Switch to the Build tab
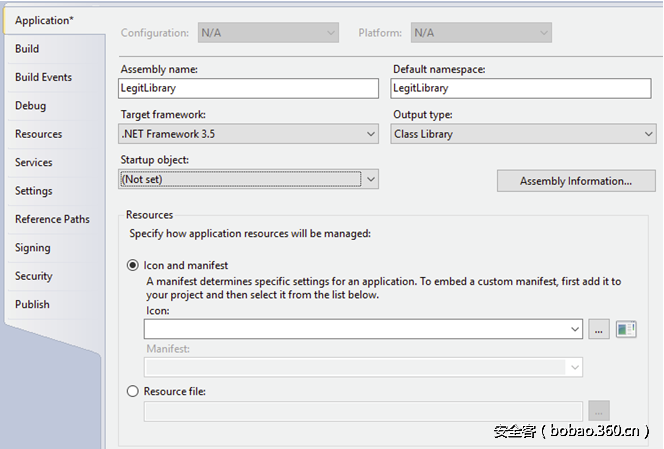 tap(27, 49)
